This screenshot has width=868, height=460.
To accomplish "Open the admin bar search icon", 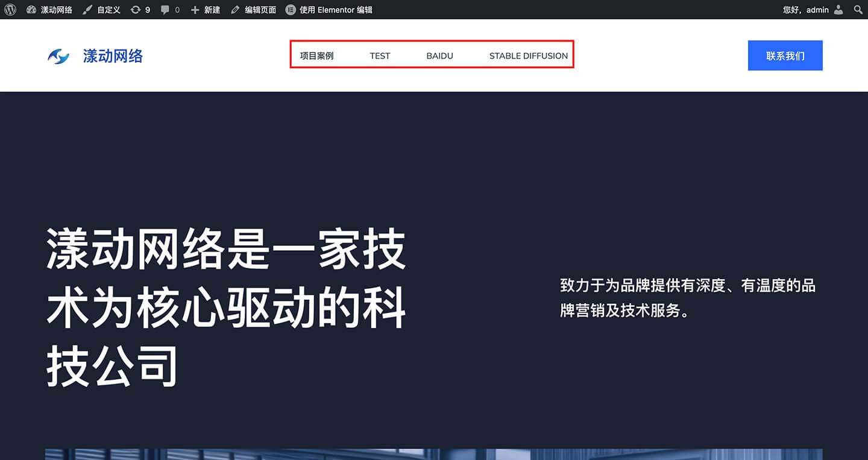I will [x=858, y=10].
